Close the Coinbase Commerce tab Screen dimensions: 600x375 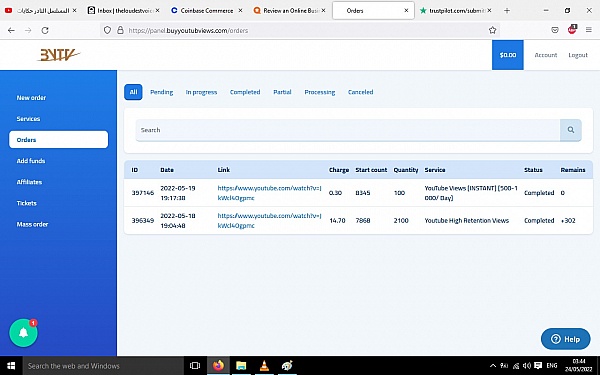pyautogui.click(x=240, y=11)
